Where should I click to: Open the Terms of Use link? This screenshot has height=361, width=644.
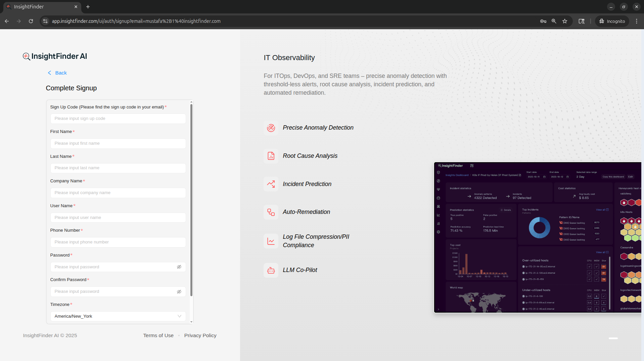point(158,335)
